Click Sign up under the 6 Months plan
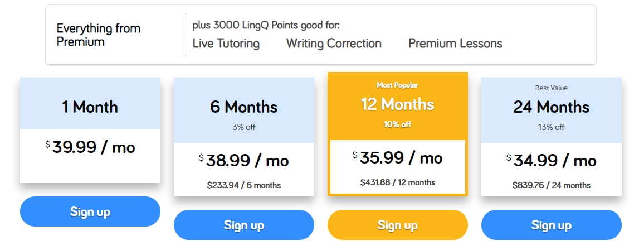The width and height of the screenshot is (644, 250). click(244, 225)
